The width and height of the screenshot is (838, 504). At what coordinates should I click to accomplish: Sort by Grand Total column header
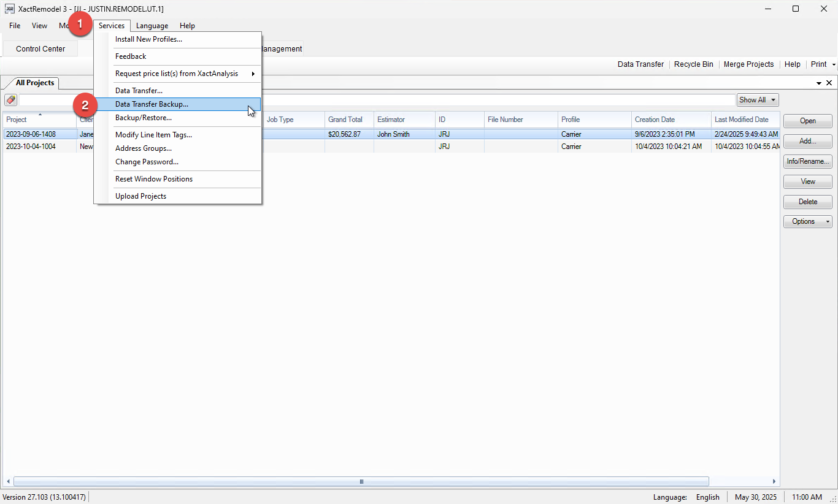tap(349, 120)
